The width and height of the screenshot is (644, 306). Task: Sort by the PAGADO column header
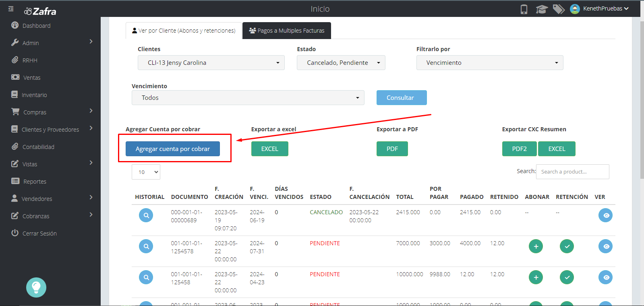pyautogui.click(x=472, y=197)
